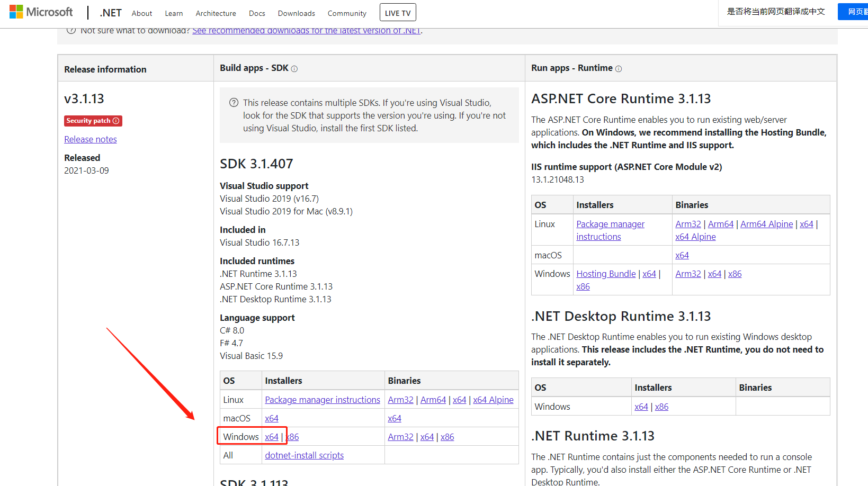Open the LIVE TV button
This screenshot has height=486, width=868.
397,12
